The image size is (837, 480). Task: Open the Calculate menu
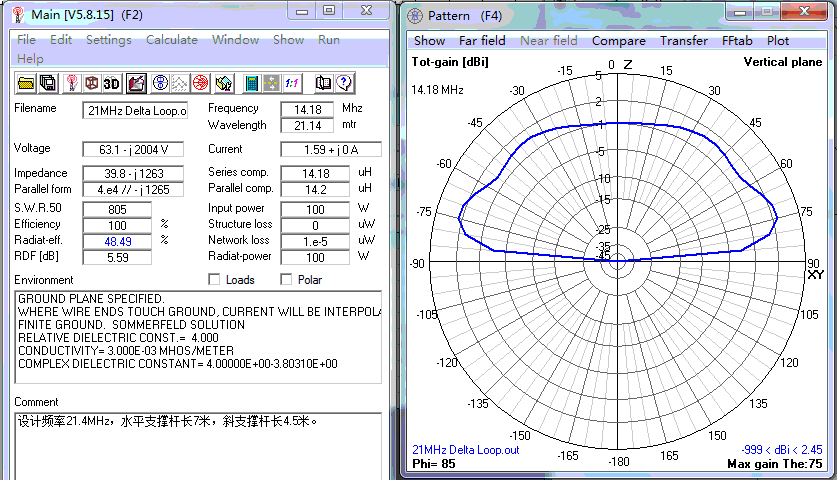pyautogui.click(x=171, y=40)
